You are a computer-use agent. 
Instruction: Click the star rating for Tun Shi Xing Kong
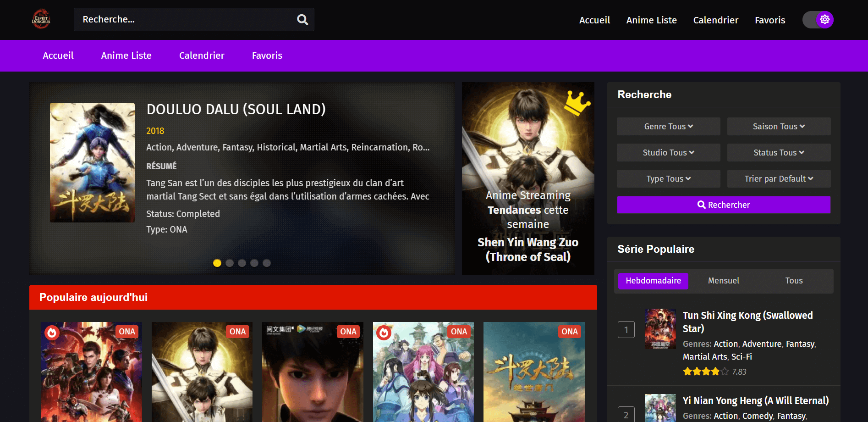point(705,372)
